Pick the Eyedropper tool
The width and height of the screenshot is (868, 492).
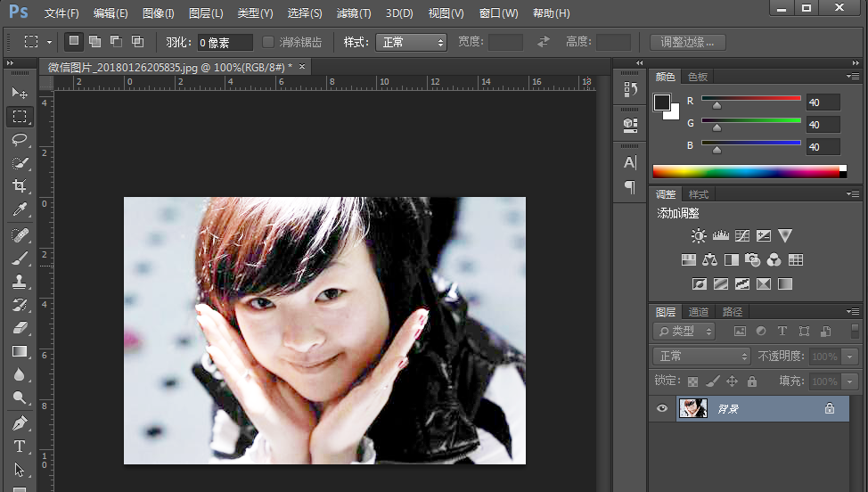19,209
